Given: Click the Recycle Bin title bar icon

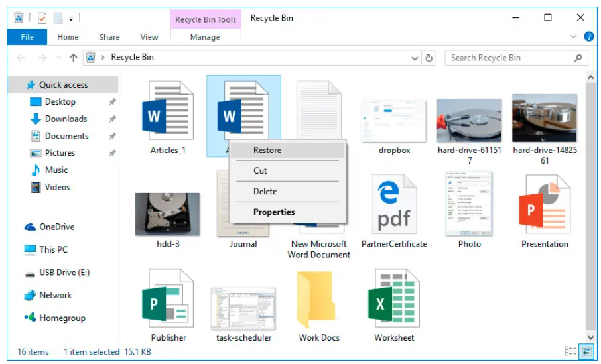Looking at the screenshot, I should pyautogui.click(x=19, y=18).
